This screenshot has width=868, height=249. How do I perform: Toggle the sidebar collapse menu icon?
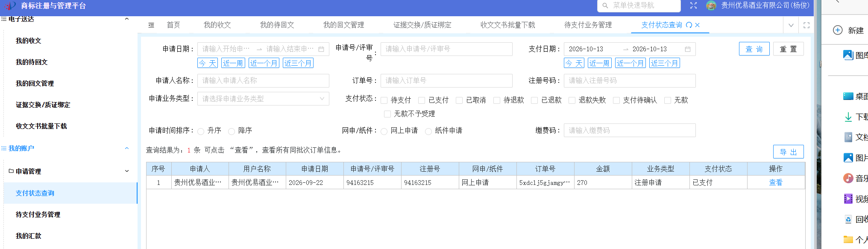(151, 25)
